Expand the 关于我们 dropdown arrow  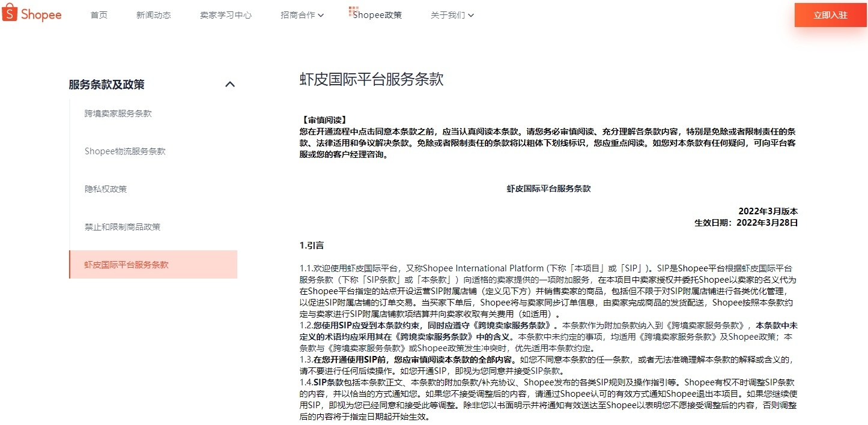coord(470,16)
